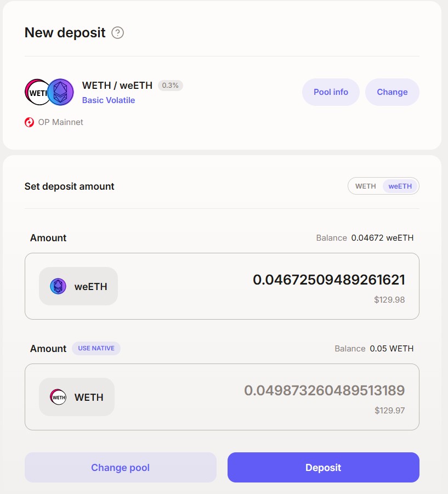Open the Basic Volatile link
The image size is (448, 494).
(x=109, y=100)
